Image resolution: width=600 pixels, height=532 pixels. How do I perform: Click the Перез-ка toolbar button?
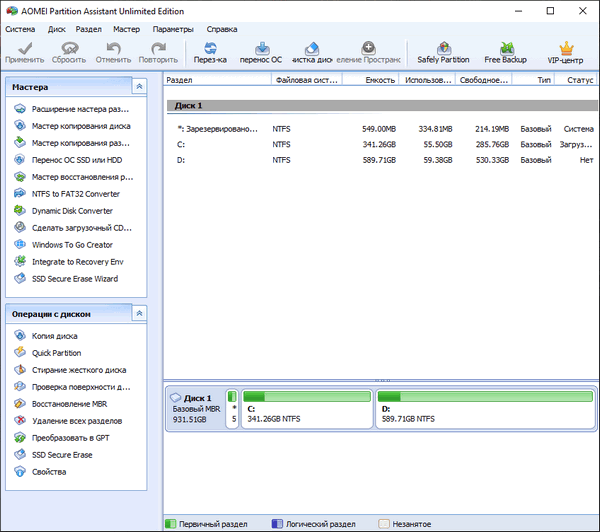[210, 48]
